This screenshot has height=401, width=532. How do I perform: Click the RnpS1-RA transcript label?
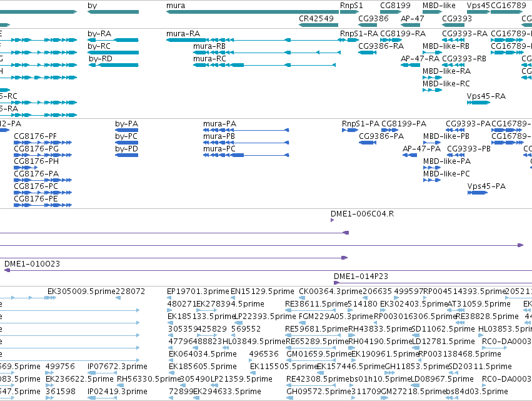click(359, 34)
